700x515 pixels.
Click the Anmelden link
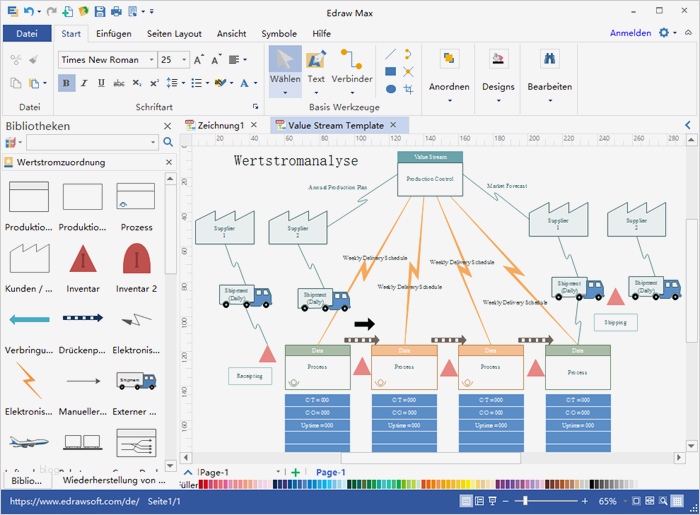click(630, 33)
